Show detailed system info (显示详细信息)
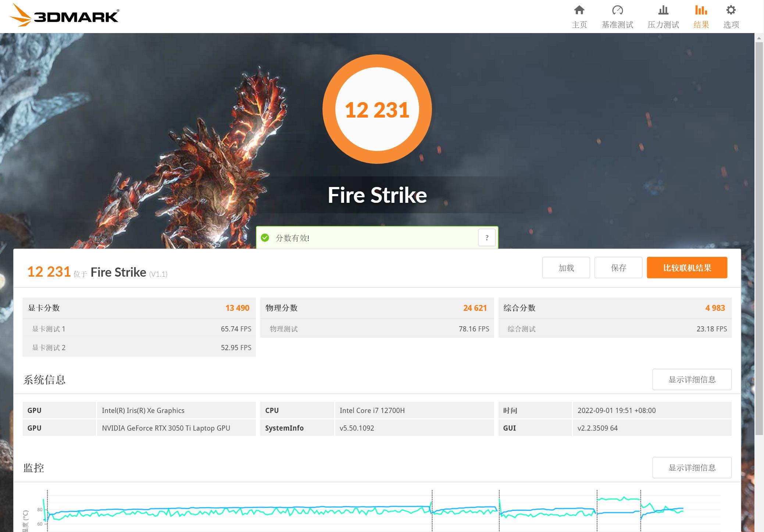This screenshot has height=532, width=764. (692, 380)
